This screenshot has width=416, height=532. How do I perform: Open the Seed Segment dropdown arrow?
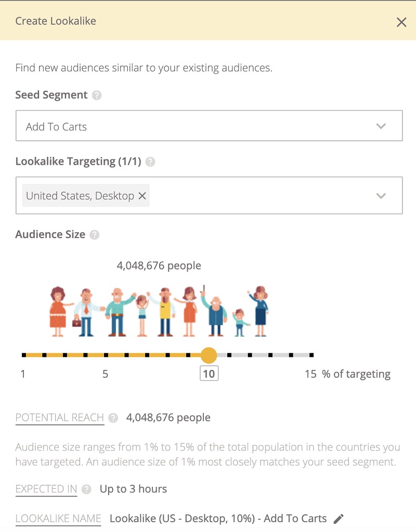[381, 126]
